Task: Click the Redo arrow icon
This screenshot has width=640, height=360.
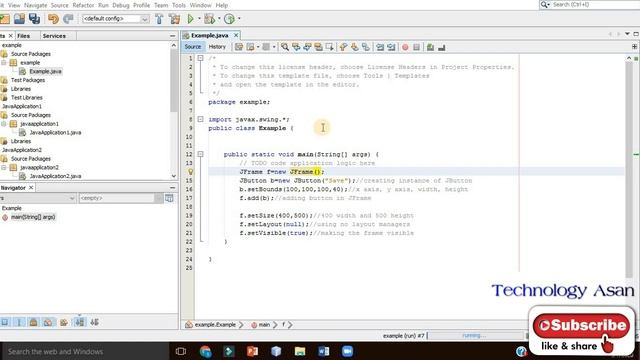Action: tap(68, 19)
